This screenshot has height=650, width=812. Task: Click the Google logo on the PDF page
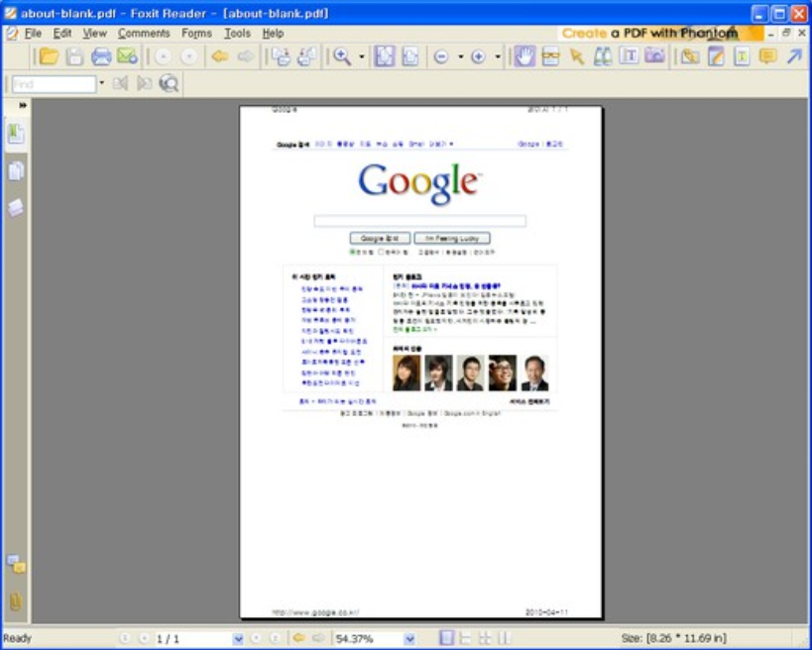[x=420, y=183]
